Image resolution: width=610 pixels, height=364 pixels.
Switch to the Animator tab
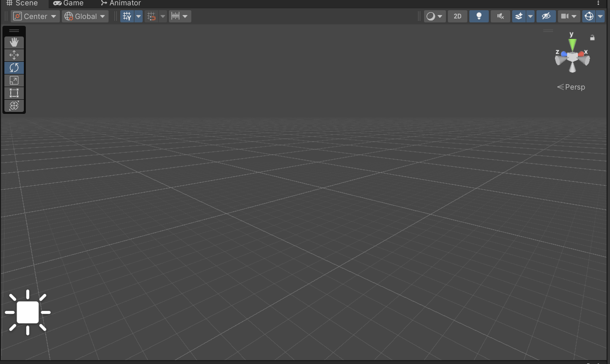(121, 3)
